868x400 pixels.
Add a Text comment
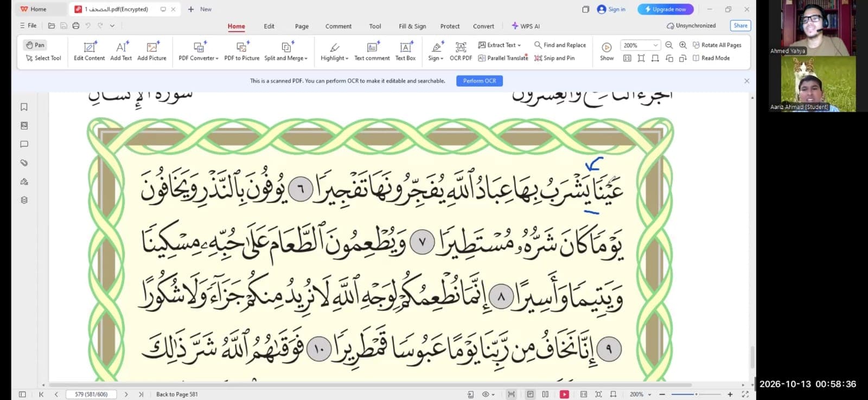[372, 51]
